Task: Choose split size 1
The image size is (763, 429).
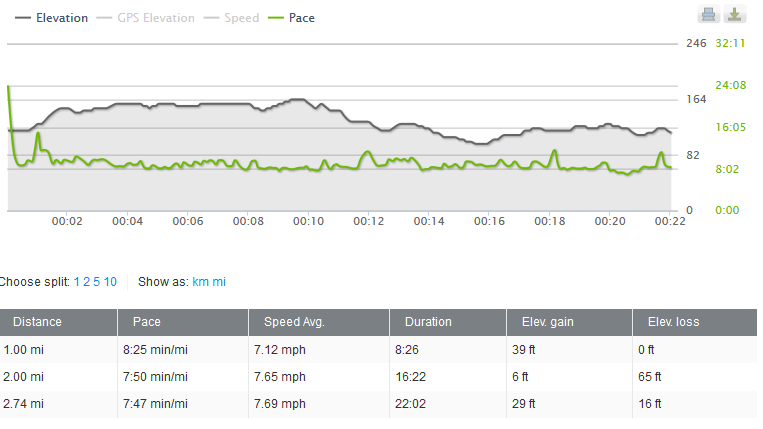Action: (77, 282)
